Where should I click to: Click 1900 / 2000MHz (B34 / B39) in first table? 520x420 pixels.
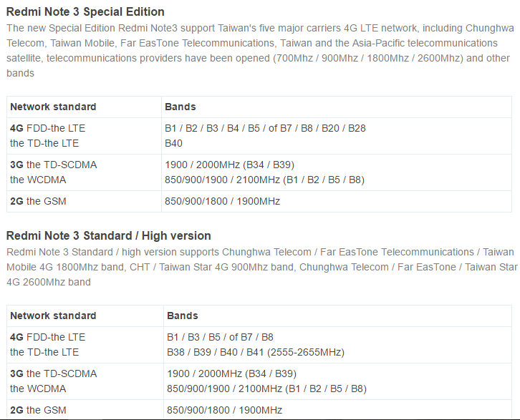[x=229, y=165]
